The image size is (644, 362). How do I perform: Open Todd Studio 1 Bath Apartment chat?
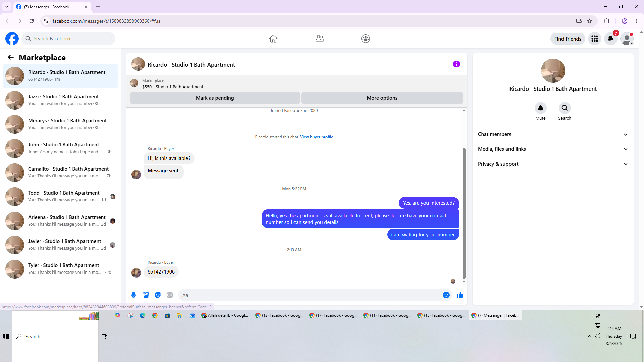(60, 196)
